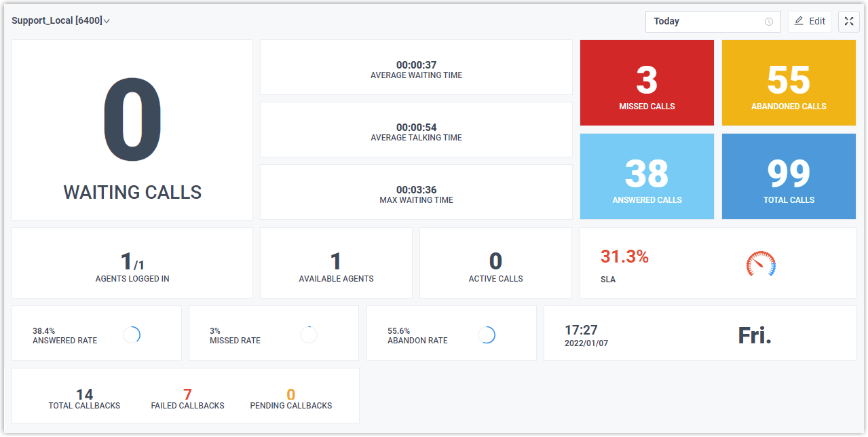This screenshot has width=868, height=437.
Task: Click average waiting time value 00:00:37
Action: coord(416,65)
